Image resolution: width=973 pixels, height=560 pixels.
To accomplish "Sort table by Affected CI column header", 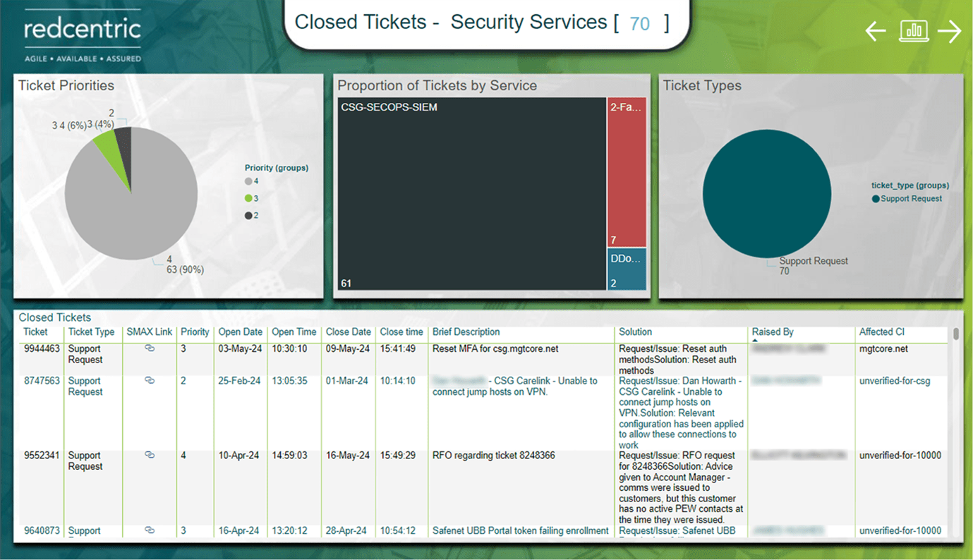I will 881,331.
